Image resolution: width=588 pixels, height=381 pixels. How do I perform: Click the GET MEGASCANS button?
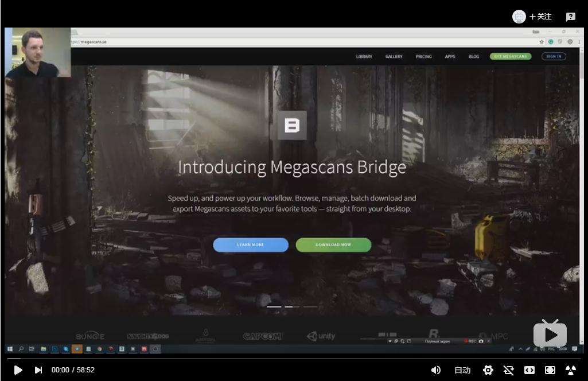click(511, 56)
